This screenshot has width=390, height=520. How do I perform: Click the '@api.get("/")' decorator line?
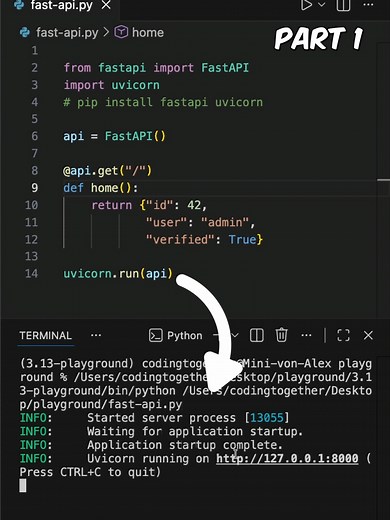pyautogui.click(x=107, y=171)
